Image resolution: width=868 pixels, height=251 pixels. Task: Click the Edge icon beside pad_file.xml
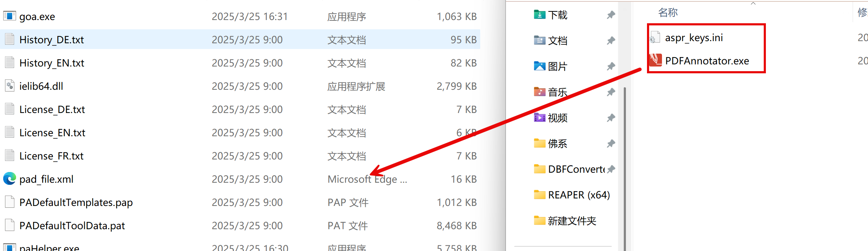(x=10, y=179)
